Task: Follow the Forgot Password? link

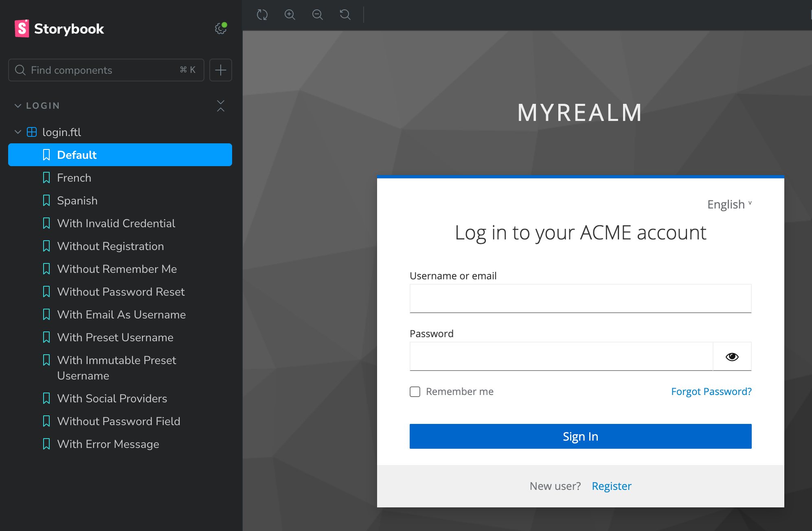Action: 711,392
